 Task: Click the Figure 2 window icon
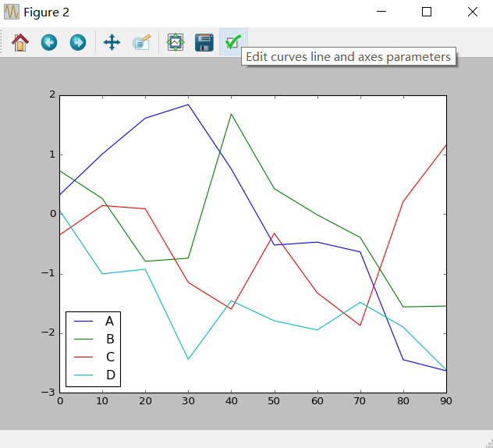pyautogui.click(x=12, y=12)
